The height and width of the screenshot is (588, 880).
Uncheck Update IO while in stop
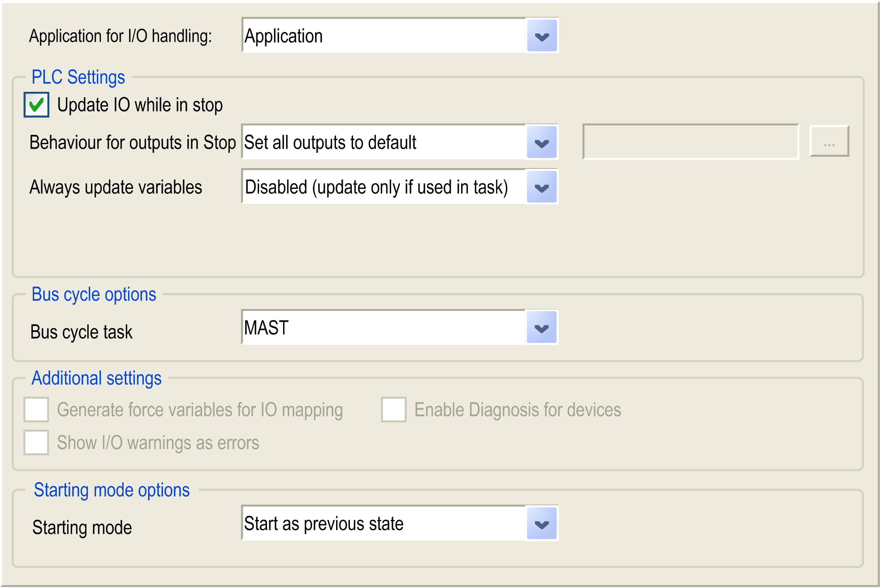(x=36, y=105)
